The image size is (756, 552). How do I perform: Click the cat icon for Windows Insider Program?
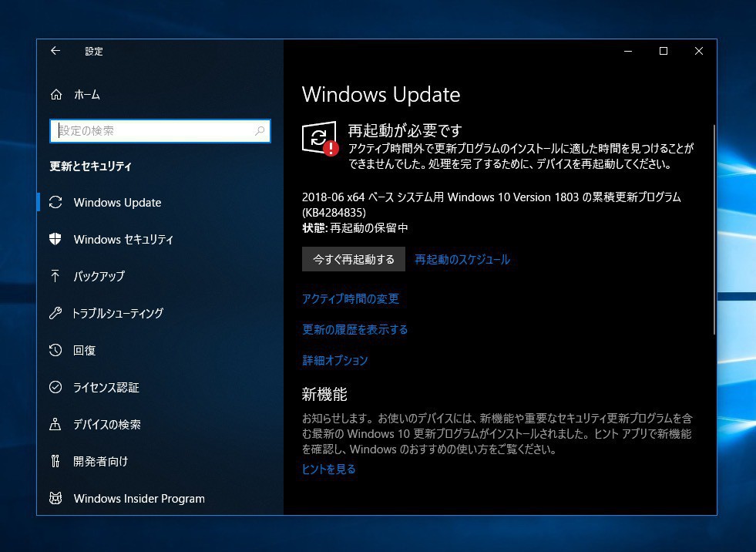pos(55,498)
